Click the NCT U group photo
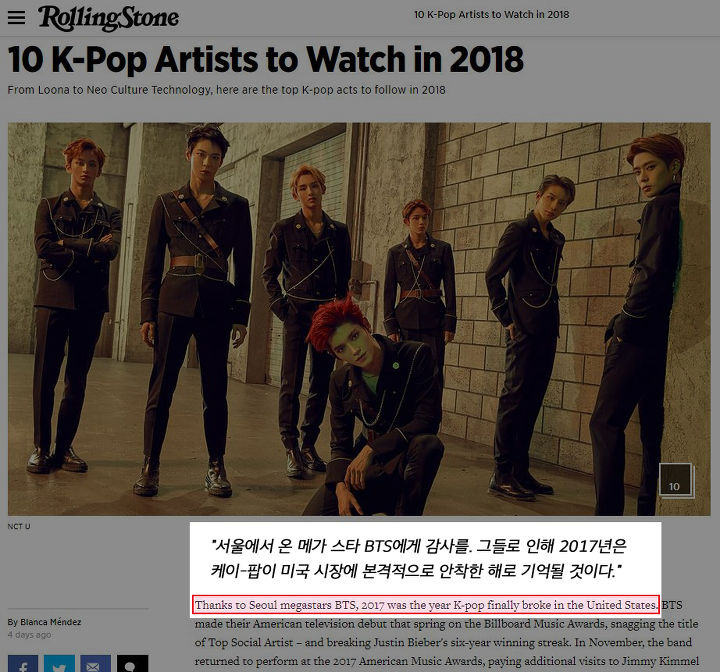 pos(359,319)
